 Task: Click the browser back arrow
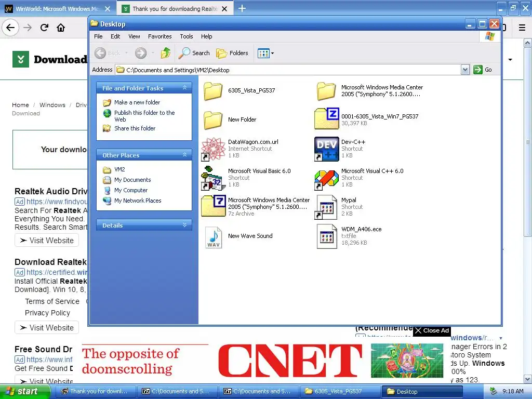pos(10,28)
